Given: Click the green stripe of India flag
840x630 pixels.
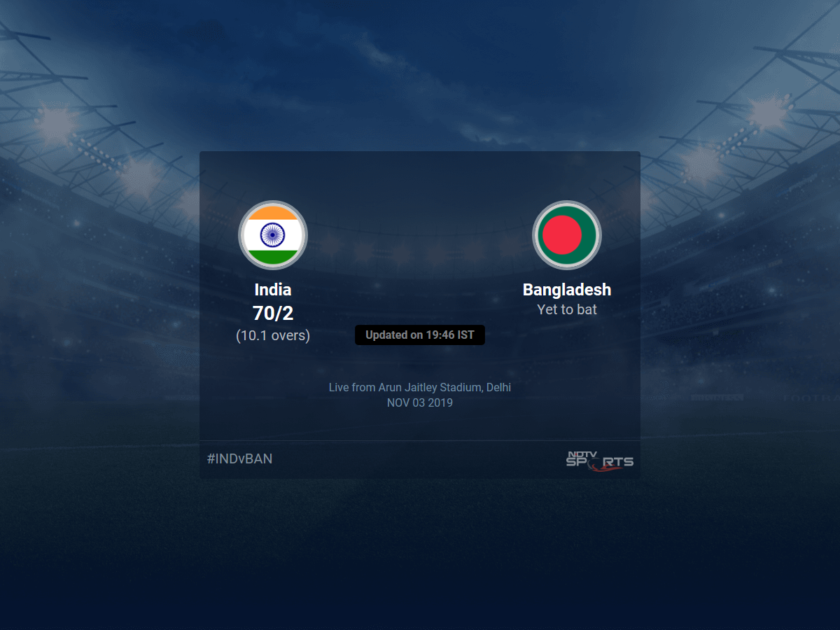Looking at the screenshot, I should click(x=273, y=257).
